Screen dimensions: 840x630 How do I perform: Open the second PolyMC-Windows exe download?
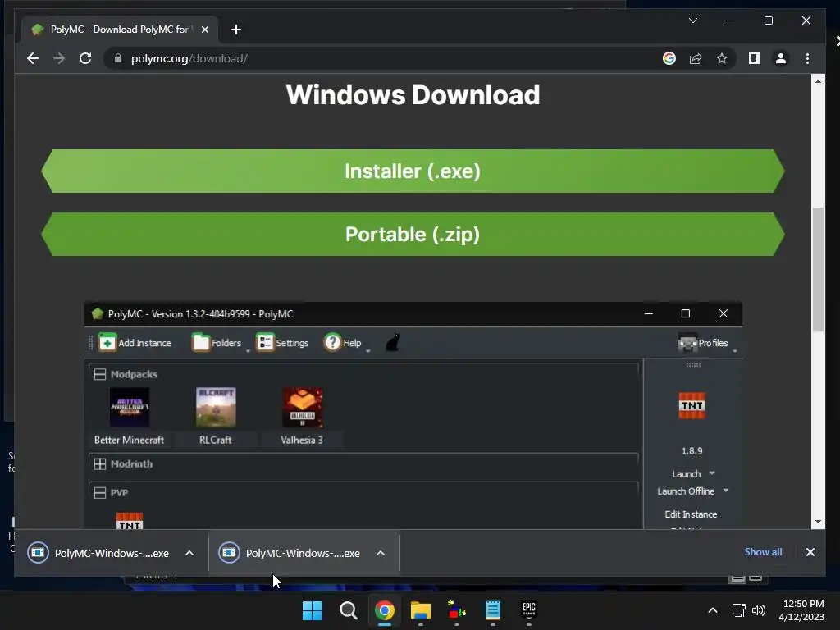click(290, 553)
